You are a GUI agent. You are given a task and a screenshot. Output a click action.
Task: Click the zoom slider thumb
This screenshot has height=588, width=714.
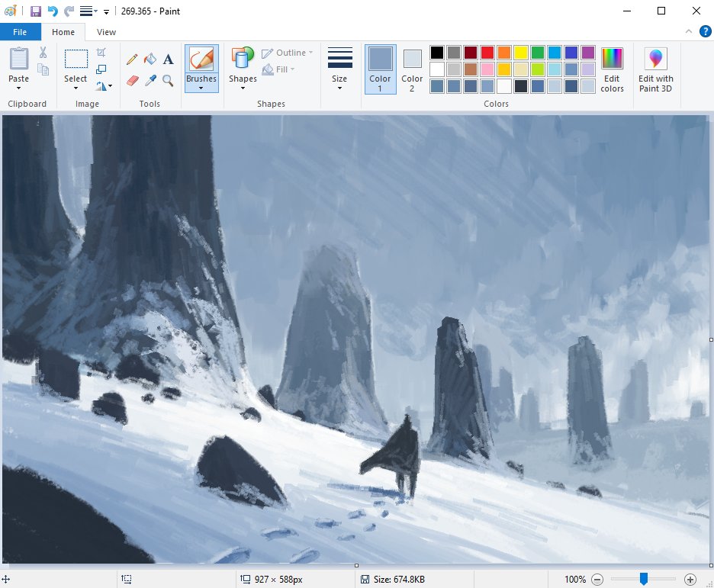pos(644,579)
